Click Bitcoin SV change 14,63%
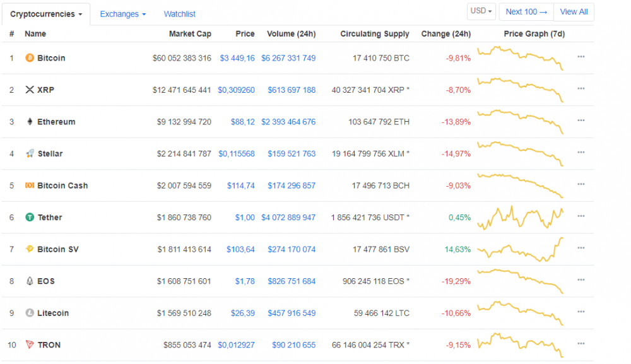 pyautogui.click(x=457, y=249)
